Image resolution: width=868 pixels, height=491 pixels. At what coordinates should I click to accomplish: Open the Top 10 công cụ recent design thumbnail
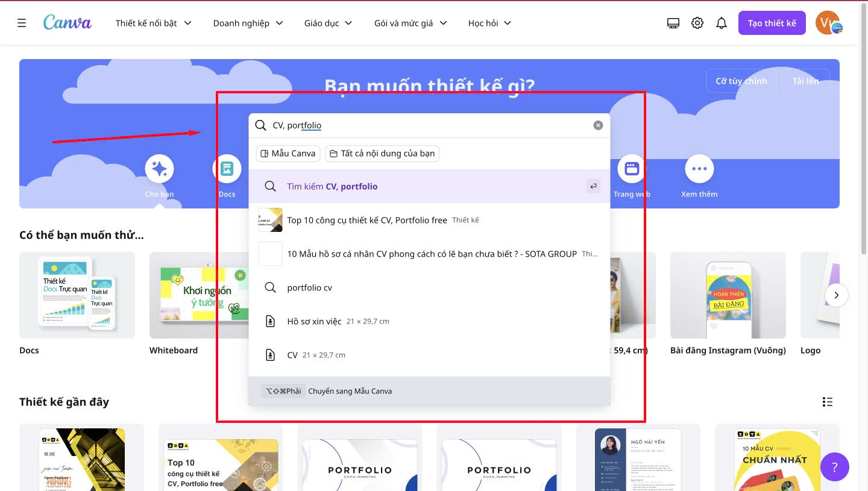coord(221,458)
